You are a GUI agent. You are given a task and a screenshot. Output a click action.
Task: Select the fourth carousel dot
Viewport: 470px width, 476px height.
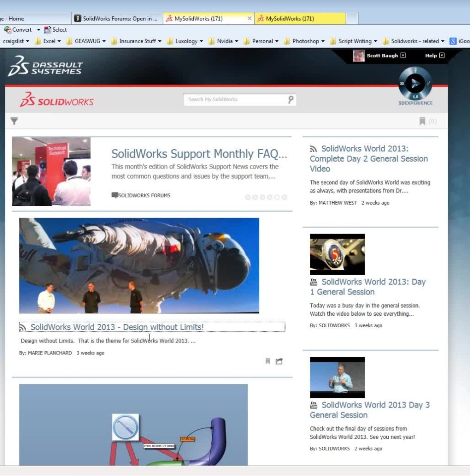tap(270, 197)
